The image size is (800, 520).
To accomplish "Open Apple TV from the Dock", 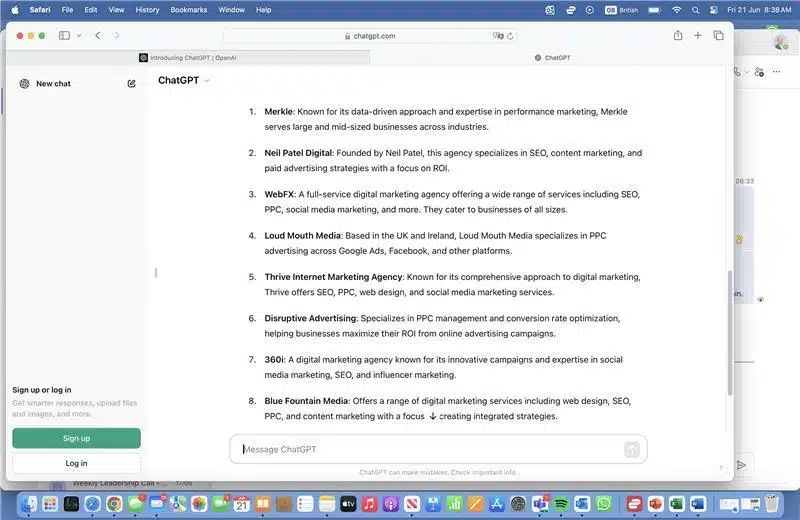I will click(x=348, y=504).
